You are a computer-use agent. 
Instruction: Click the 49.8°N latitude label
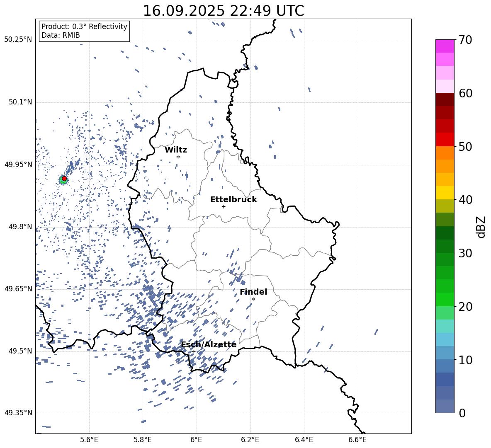click(x=20, y=227)
